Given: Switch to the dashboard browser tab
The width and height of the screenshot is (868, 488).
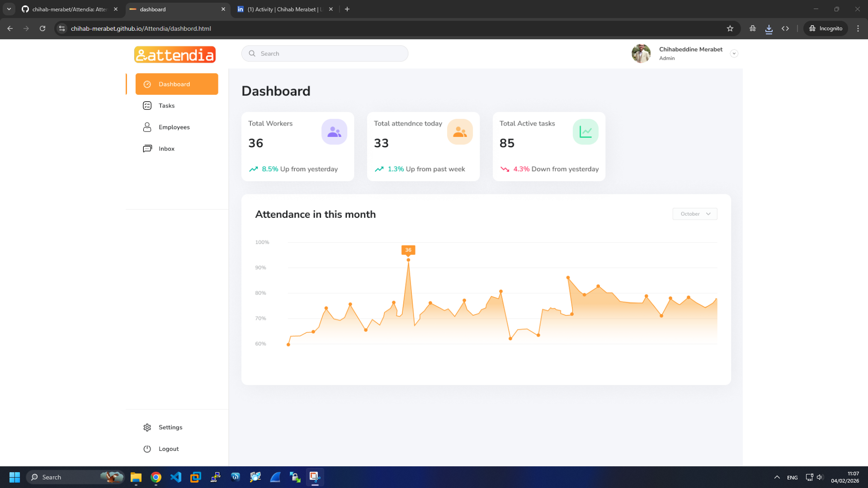Looking at the screenshot, I should click(154, 9).
